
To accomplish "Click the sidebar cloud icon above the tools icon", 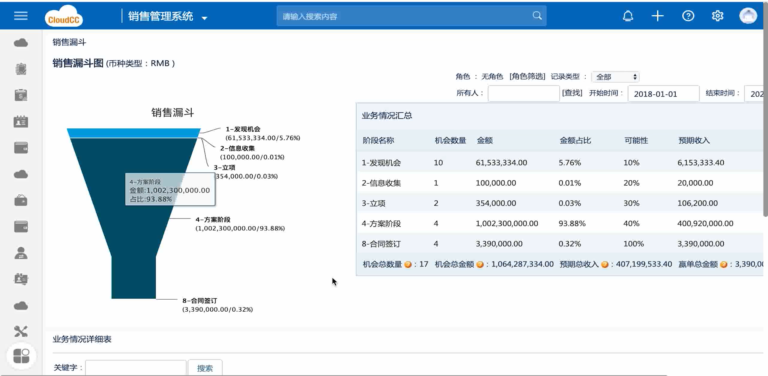I will (21, 306).
